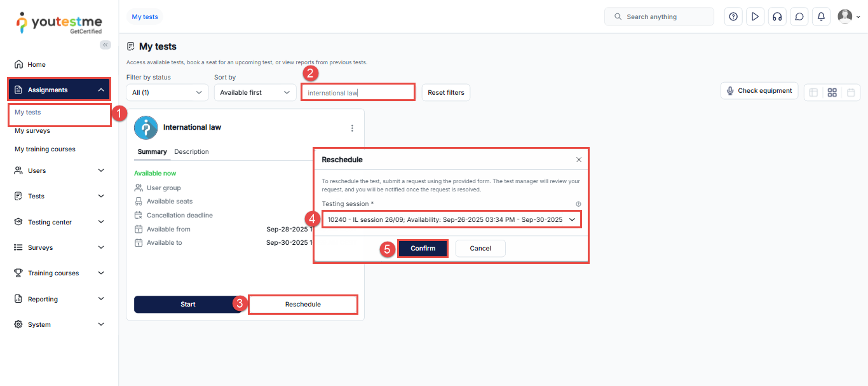Switch to table list view
This screenshot has width=868, height=386.
coord(813,92)
